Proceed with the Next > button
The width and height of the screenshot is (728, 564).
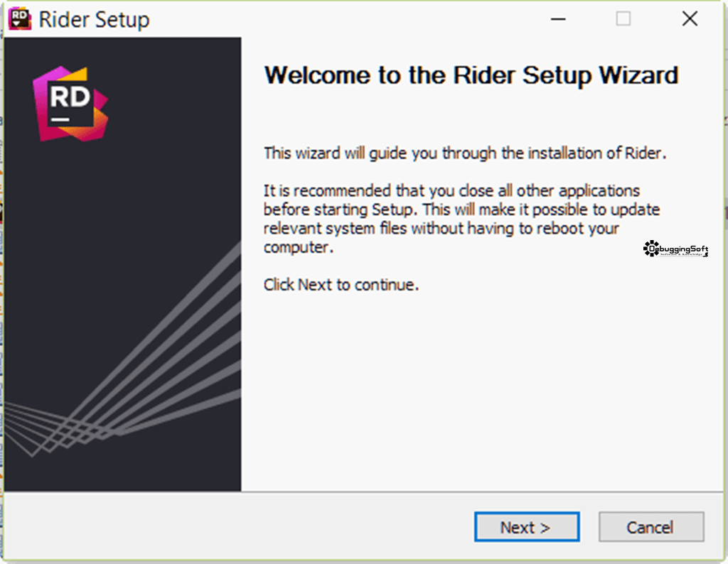[527, 527]
